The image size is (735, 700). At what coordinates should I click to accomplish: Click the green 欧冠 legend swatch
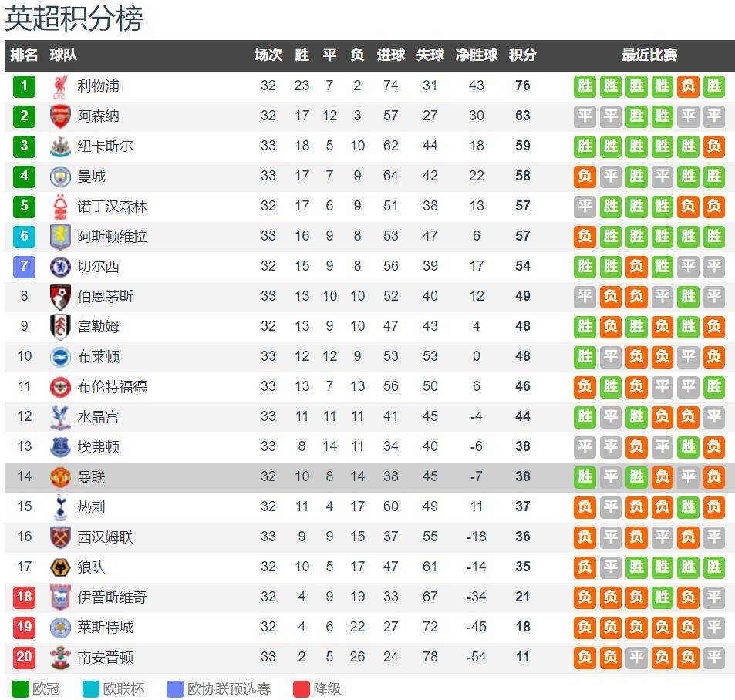point(20,688)
